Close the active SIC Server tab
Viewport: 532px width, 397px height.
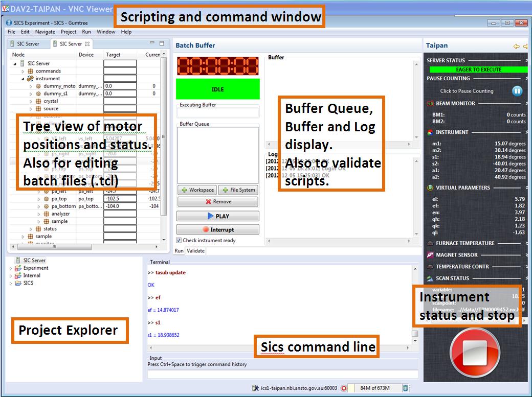[x=87, y=44]
